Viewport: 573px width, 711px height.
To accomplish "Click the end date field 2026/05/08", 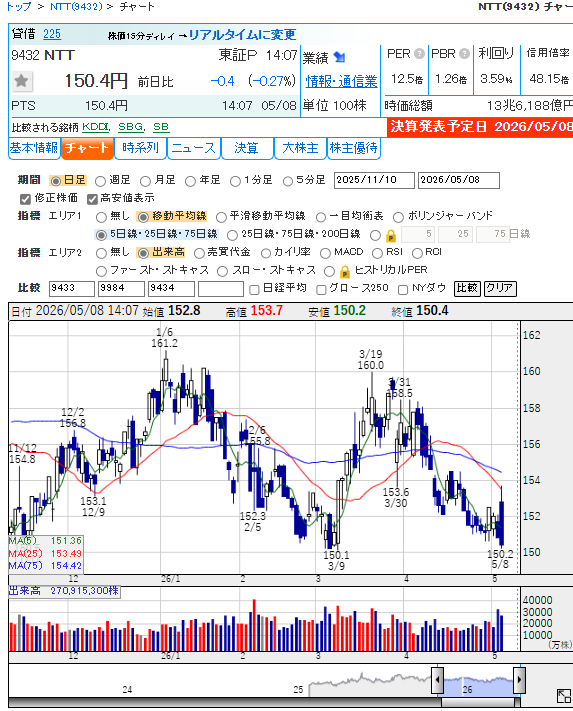I will (458, 180).
